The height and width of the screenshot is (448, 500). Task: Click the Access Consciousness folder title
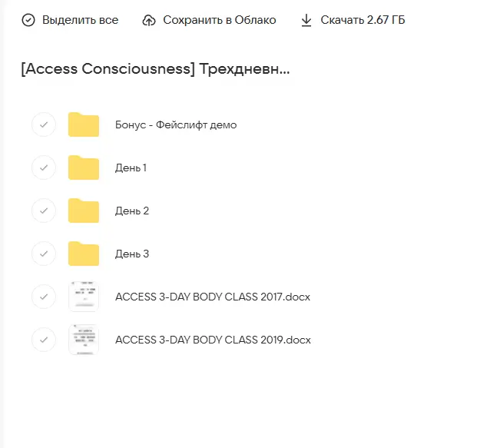[x=156, y=69]
